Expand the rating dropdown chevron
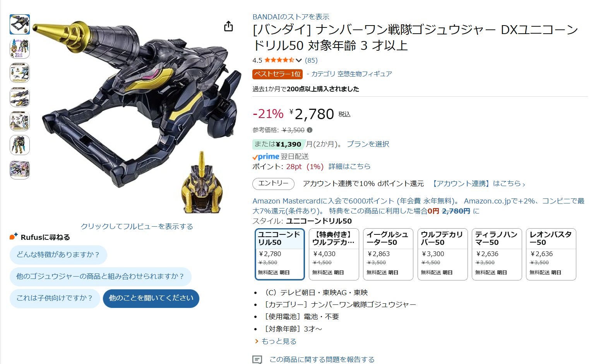The width and height of the screenshot is (591, 364). click(x=298, y=60)
